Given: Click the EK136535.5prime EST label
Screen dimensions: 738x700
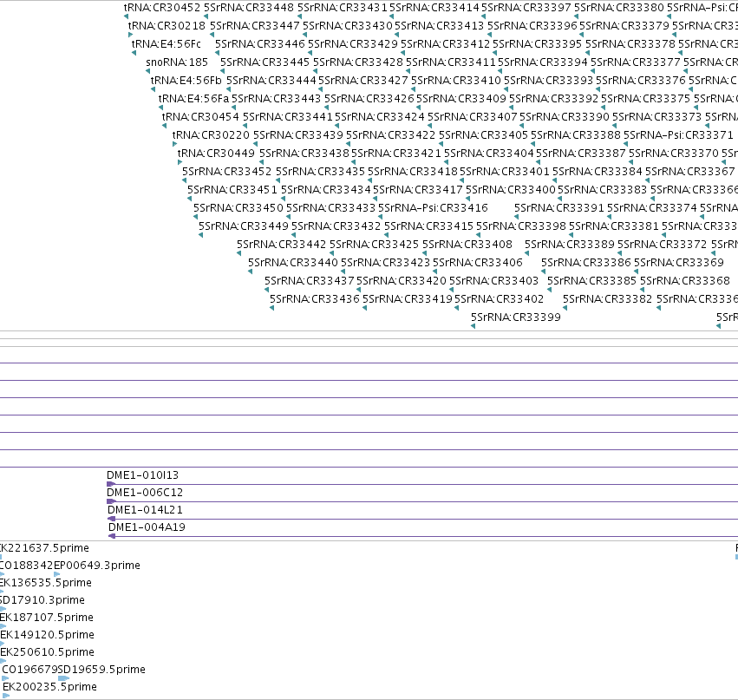Looking at the screenshot, I should [x=46, y=583].
